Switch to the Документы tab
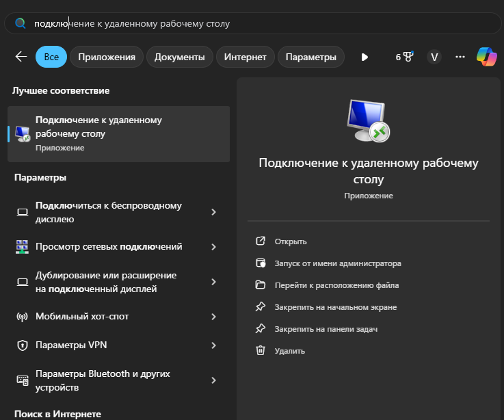The width and height of the screenshot is (504, 420). pos(180,57)
